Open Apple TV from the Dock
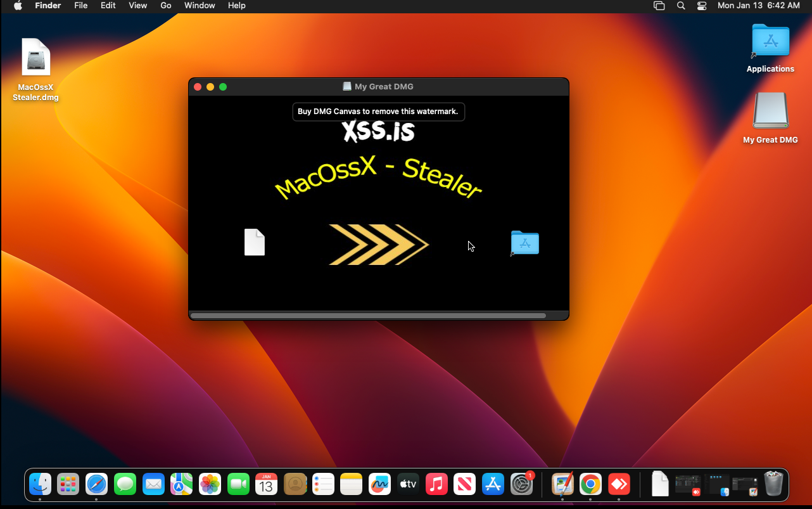The height and width of the screenshot is (509, 812). click(x=408, y=485)
